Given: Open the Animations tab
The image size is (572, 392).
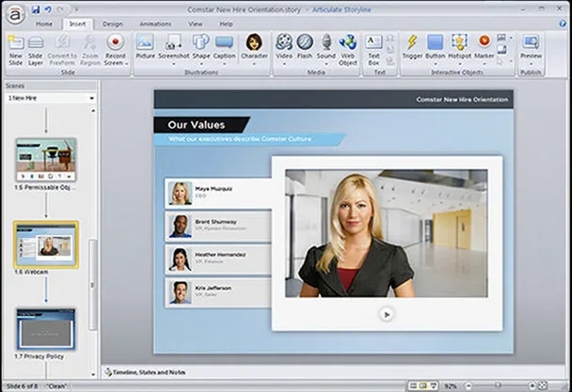Looking at the screenshot, I should coord(155,24).
